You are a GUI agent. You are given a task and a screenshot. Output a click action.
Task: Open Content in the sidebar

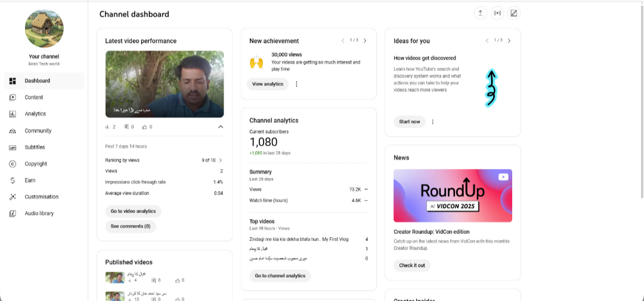44,97
